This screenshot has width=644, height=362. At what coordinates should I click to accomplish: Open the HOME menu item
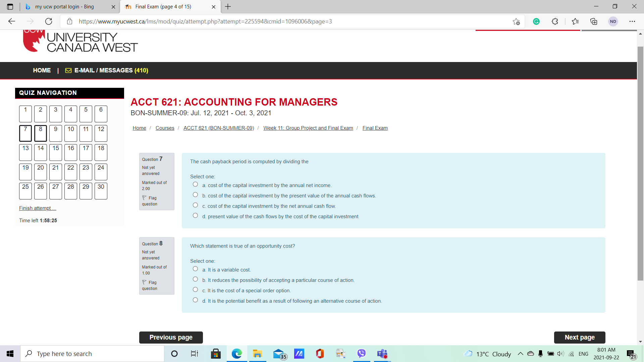pyautogui.click(x=42, y=70)
